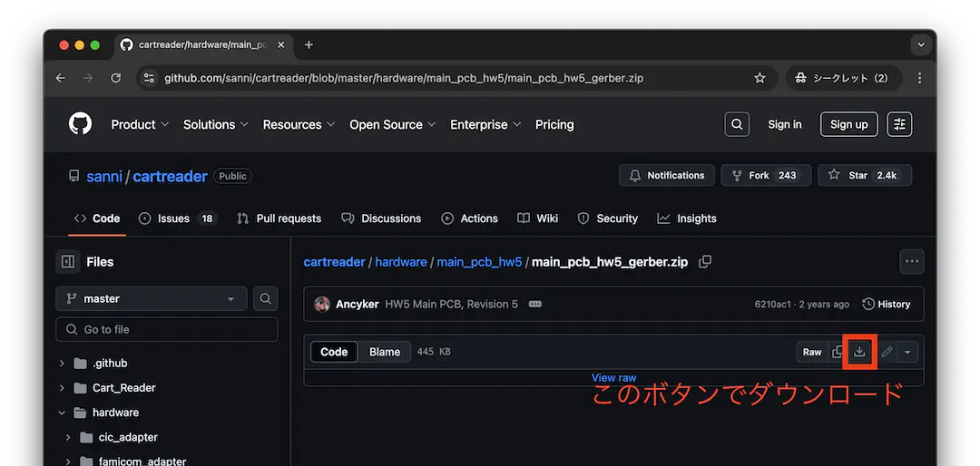Open the Ancyker author link

[x=358, y=305]
